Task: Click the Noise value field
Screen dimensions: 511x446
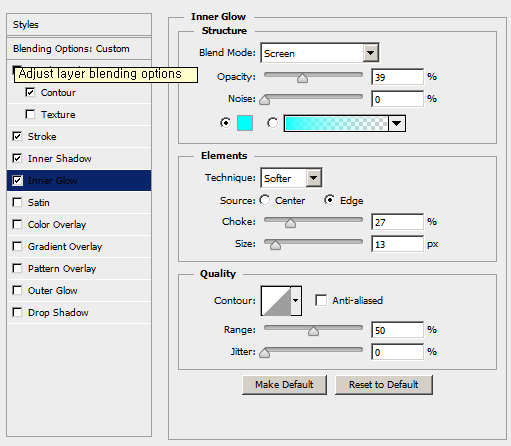Action: (397, 99)
